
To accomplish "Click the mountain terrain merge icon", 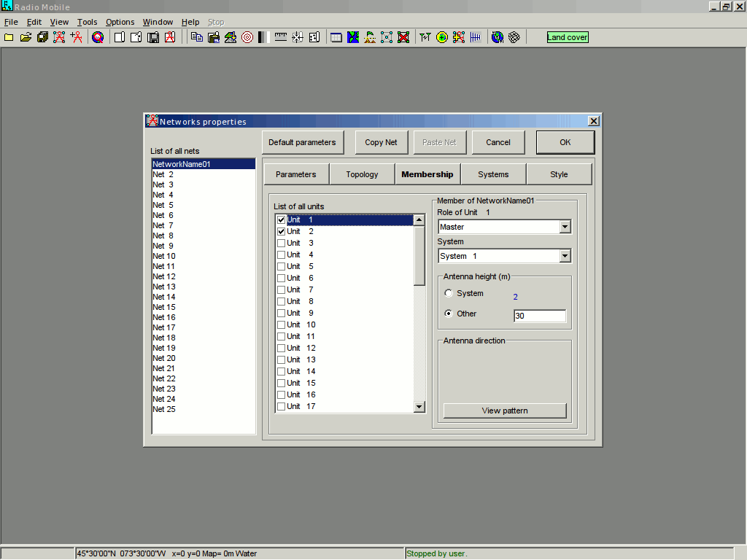I will point(231,37).
